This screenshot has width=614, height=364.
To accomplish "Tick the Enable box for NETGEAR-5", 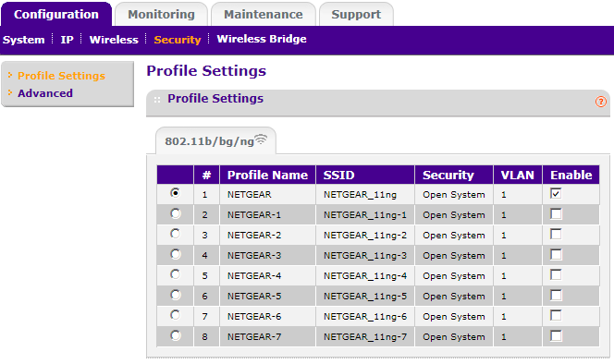I will pyautogui.click(x=556, y=295).
